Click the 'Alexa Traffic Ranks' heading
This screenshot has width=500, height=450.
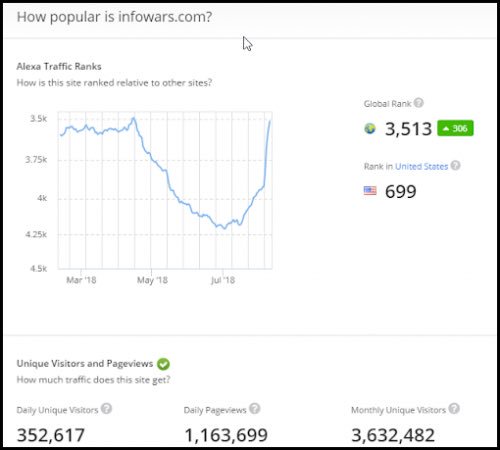pyautogui.click(x=59, y=66)
